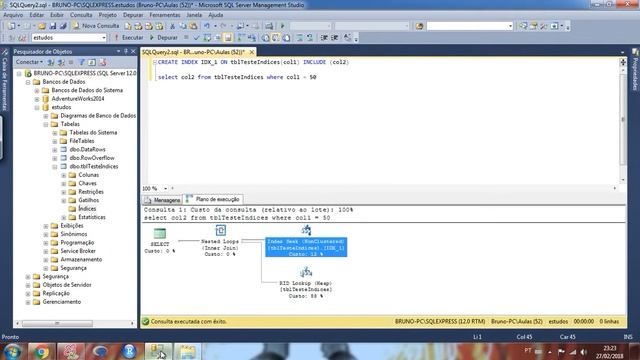Click Display Estimated Execution Plan icon

coord(207,38)
